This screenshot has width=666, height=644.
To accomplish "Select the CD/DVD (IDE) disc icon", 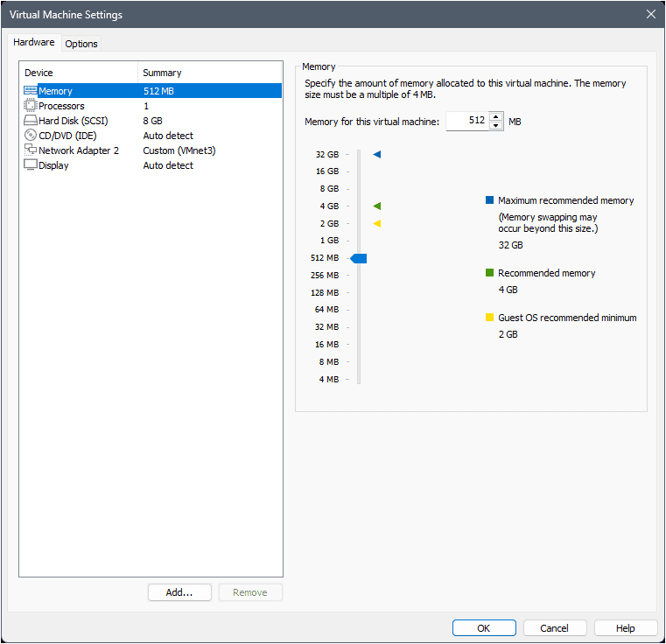I will (30, 135).
